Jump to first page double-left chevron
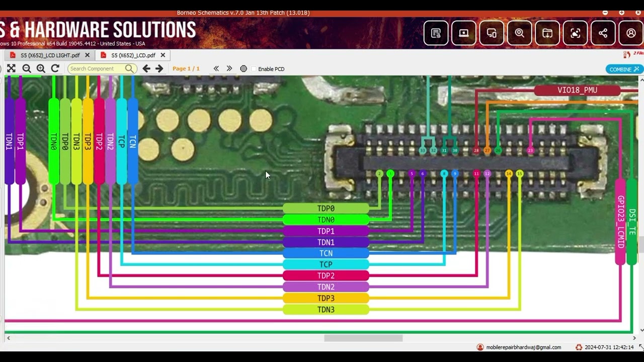 pyautogui.click(x=216, y=68)
